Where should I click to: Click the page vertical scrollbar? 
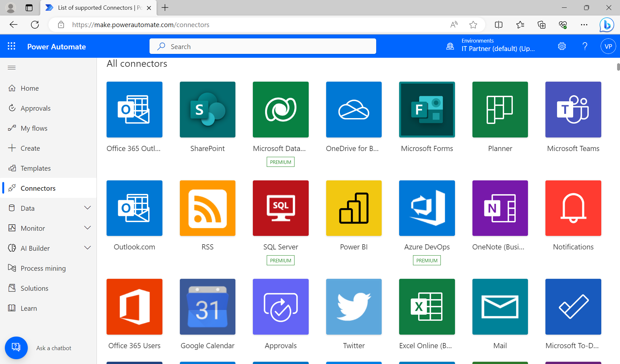click(618, 67)
